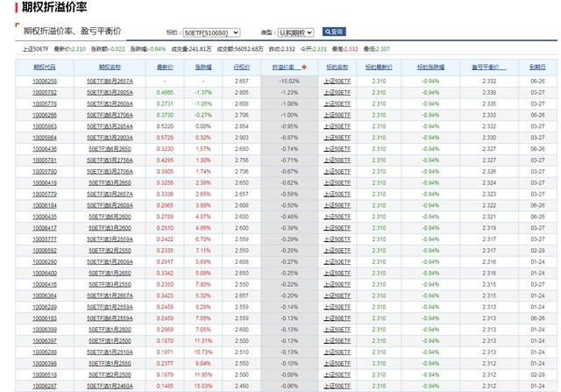Sort by 标的最新价 column header
The image size is (561, 392).
click(379, 67)
